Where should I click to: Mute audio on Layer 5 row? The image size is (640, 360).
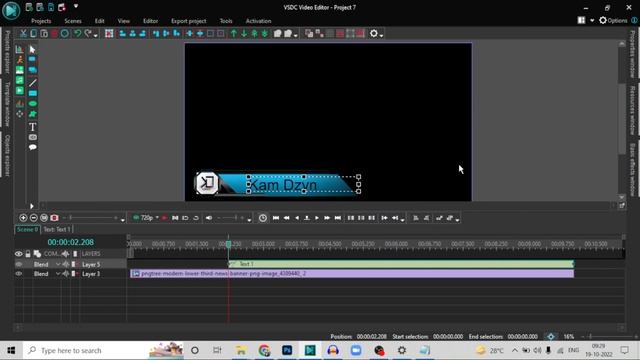(x=66, y=264)
